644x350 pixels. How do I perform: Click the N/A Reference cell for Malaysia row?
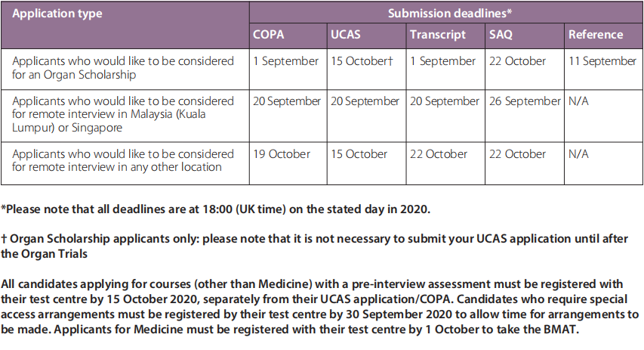click(578, 101)
